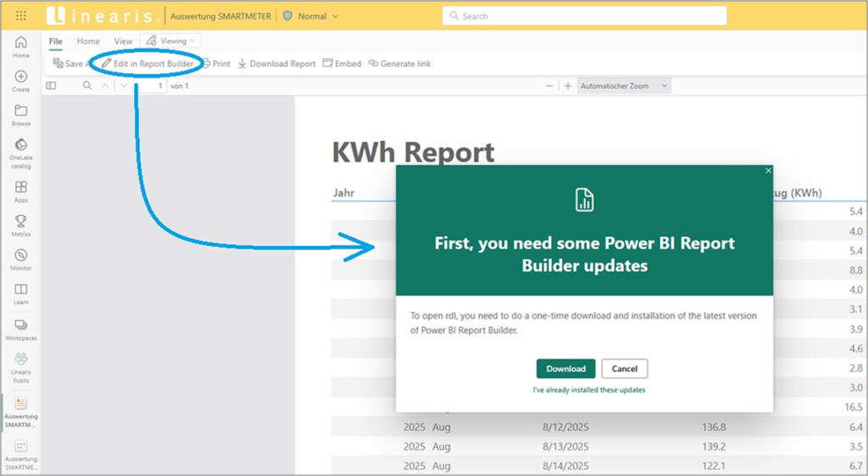The image size is (868, 476).
Task: Click Edit in Report Builder
Action: coord(147,64)
